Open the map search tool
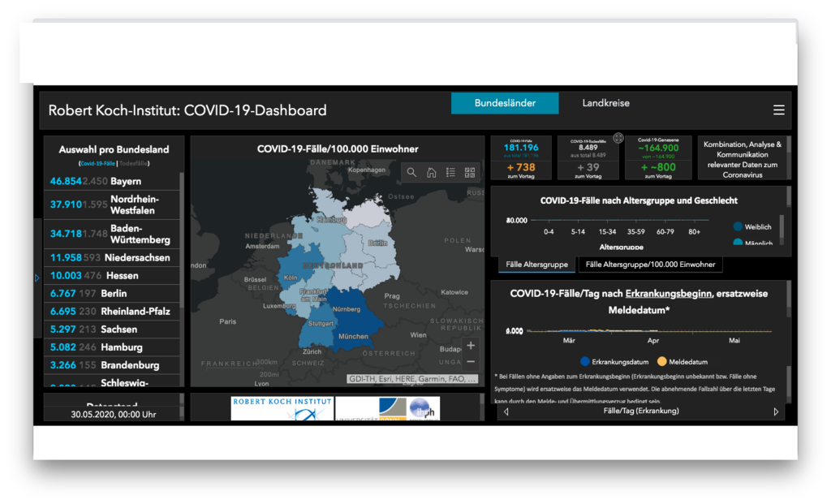This screenshot has width=831, height=504. point(411,172)
